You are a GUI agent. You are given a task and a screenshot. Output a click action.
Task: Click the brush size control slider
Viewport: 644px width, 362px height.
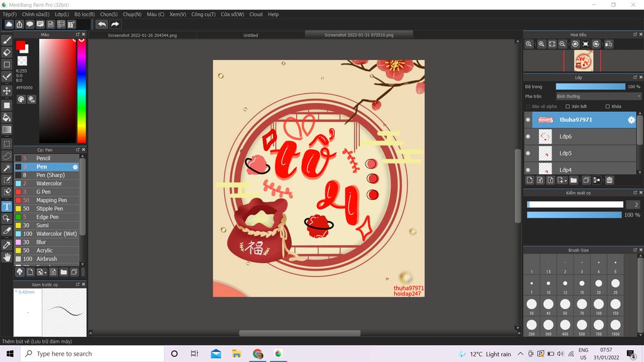pos(575,204)
